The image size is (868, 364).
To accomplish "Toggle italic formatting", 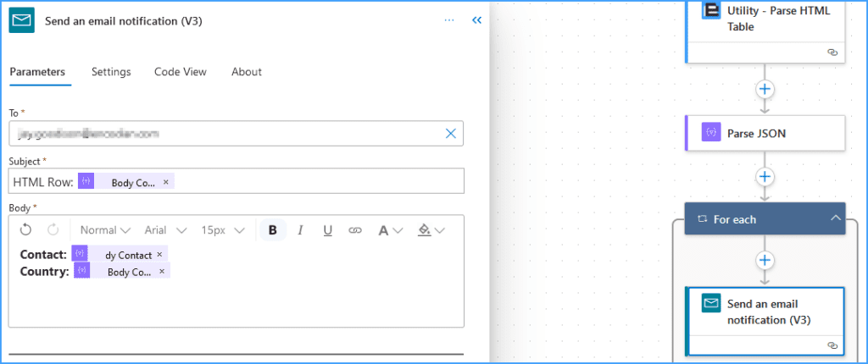I will (x=301, y=230).
